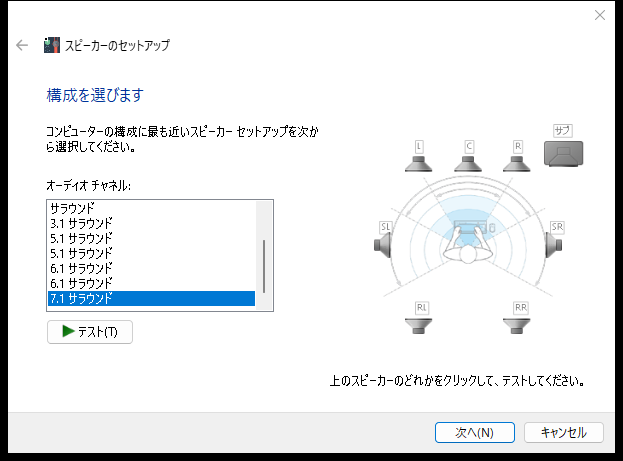Test the side left SL speaker

click(383, 245)
